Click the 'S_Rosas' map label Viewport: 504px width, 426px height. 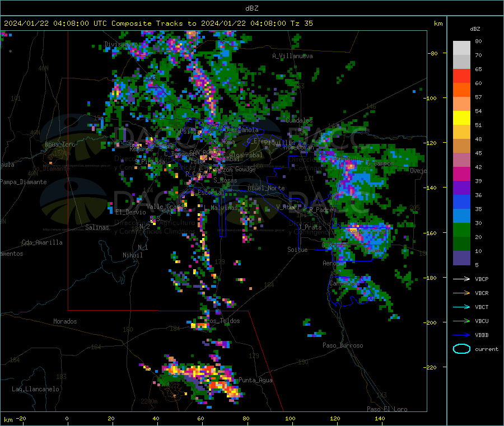(x=225, y=181)
